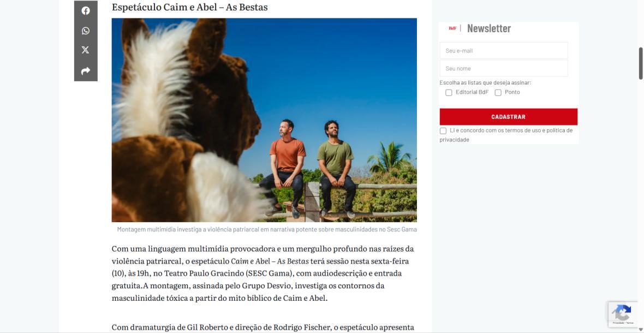Open the Caim e Abel article photo

point(264,120)
